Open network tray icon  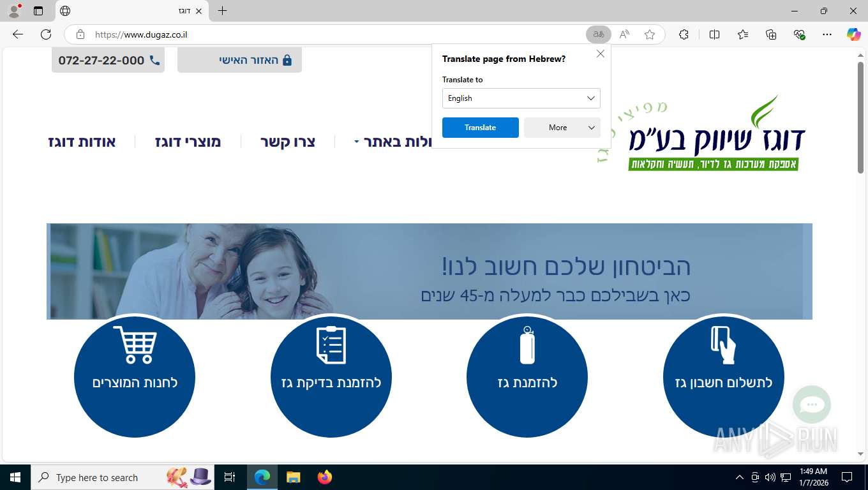tap(786, 477)
